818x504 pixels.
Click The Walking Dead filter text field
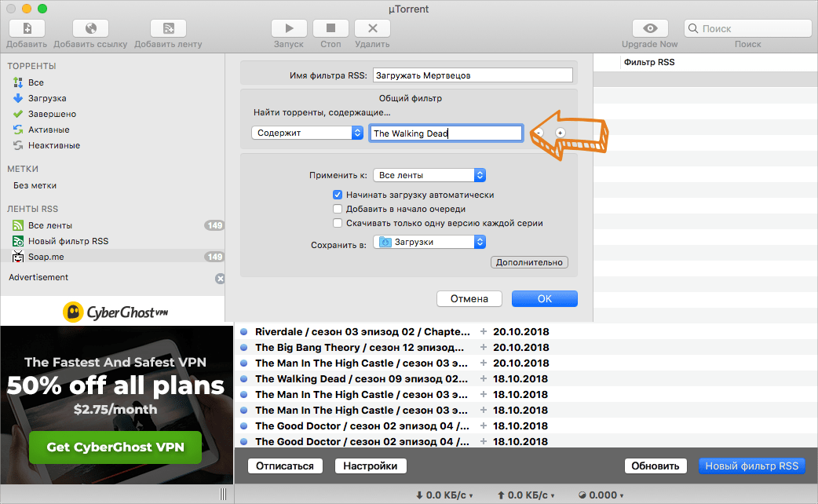pos(446,133)
